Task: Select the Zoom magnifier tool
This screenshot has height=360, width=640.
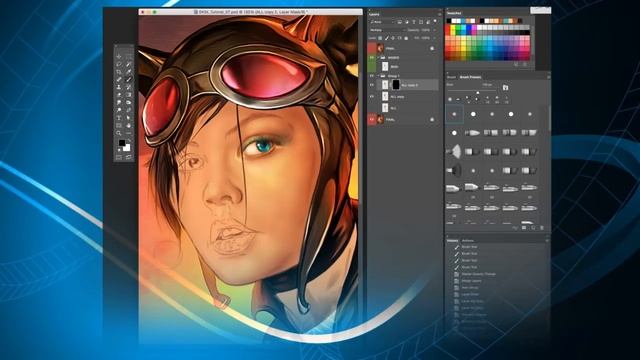Action: (119, 132)
